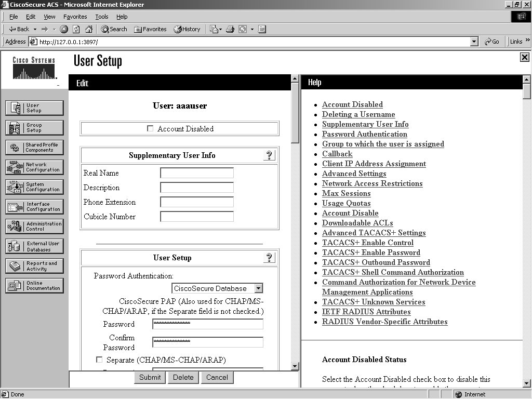This screenshot has height=399, width=532.
Task: Click the Edit page toolbar icon
Action: pyautogui.click(x=243, y=29)
